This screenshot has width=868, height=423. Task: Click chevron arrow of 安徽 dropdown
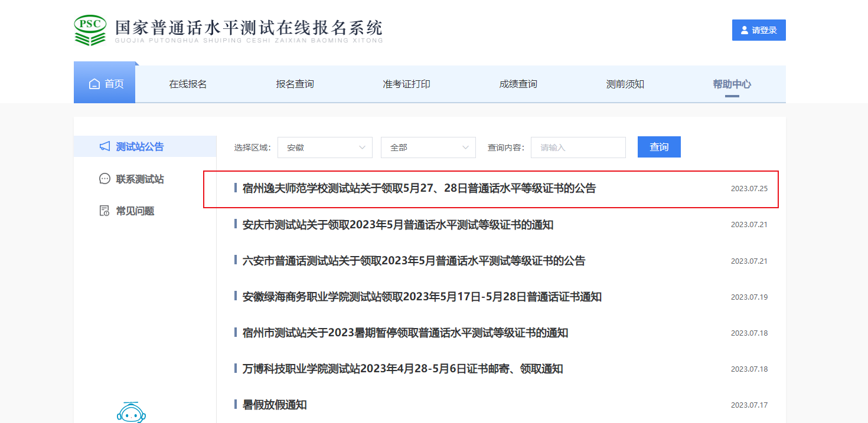pyautogui.click(x=362, y=147)
